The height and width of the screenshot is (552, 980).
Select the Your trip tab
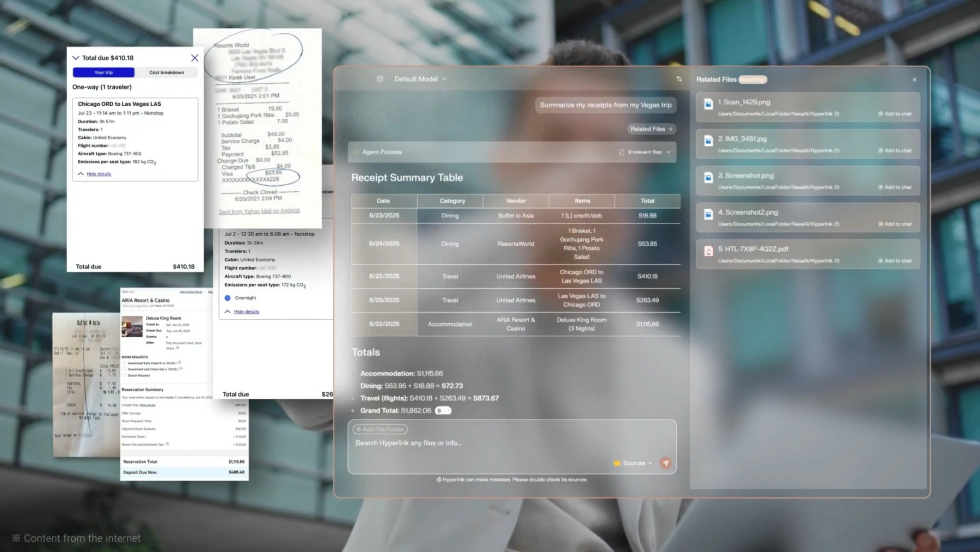coord(103,72)
